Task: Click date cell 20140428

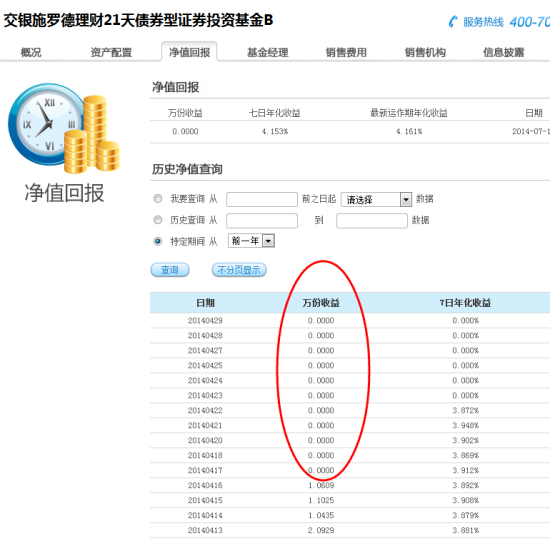Action: click(x=205, y=336)
